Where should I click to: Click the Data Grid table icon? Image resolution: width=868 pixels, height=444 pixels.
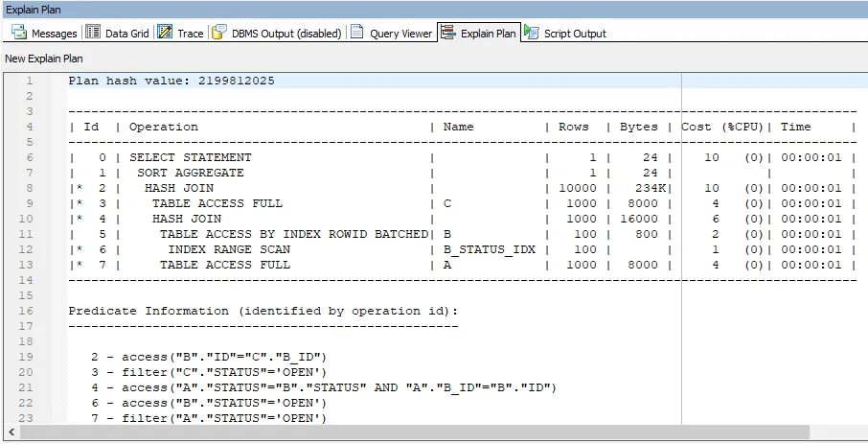point(94,33)
